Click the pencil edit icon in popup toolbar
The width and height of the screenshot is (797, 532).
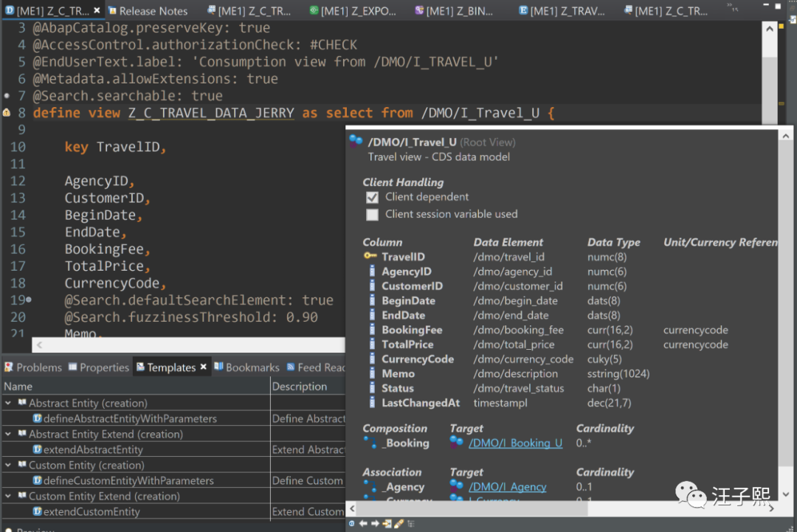coord(399,524)
